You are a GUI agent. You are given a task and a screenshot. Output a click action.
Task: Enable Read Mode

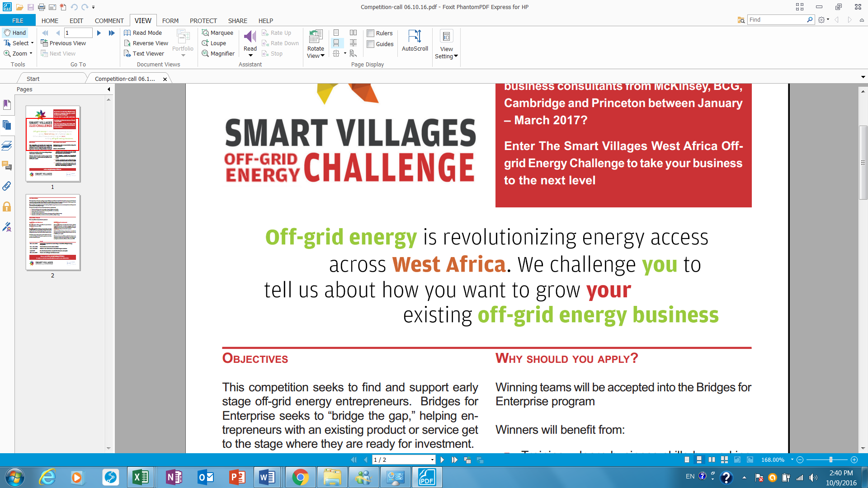(x=143, y=33)
